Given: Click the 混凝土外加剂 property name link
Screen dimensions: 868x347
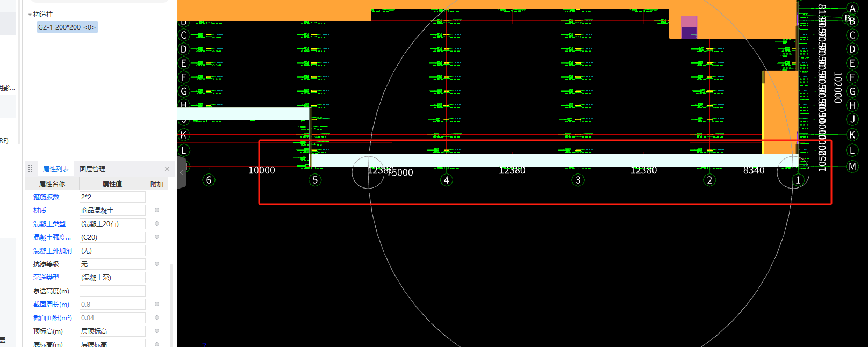Looking at the screenshot, I should tap(53, 251).
